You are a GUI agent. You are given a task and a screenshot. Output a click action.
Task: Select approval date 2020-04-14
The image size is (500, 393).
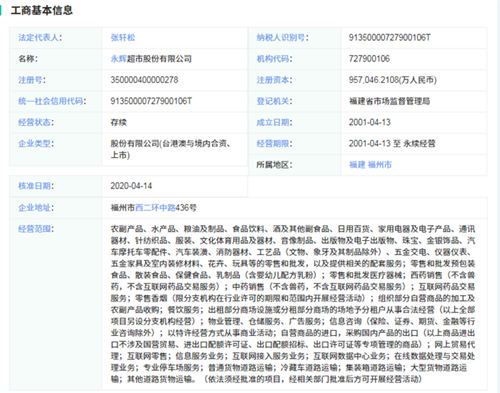[131, 186]
